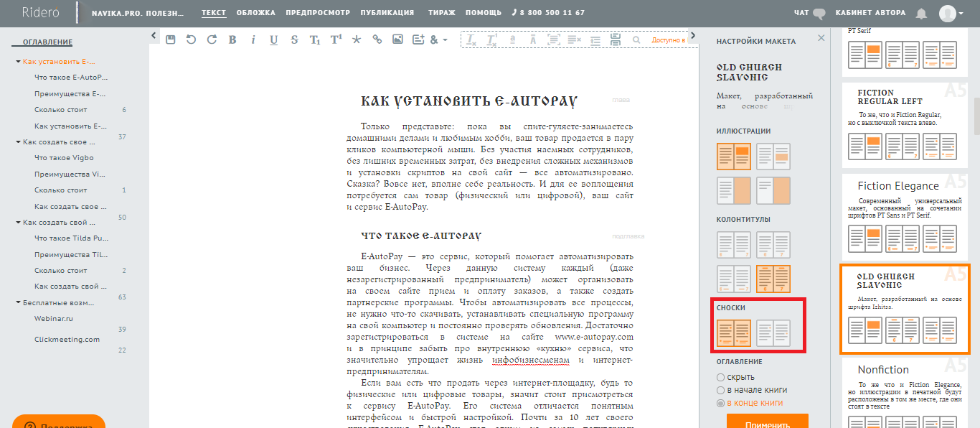Screen dimensions: 980x428
Task: Click the chat speech bubble icon
Action: point(819,13)
